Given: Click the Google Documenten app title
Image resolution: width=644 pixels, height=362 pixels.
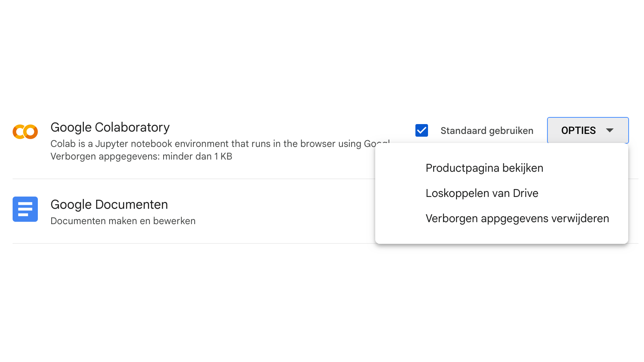Looking at the screenshot, I should point(109,204).
